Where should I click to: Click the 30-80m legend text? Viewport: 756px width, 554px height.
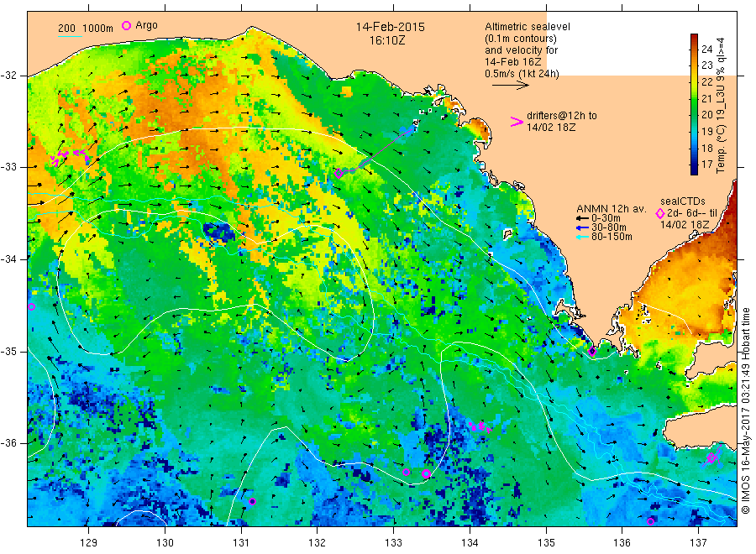pyautogui.click(x=609, y=227)
